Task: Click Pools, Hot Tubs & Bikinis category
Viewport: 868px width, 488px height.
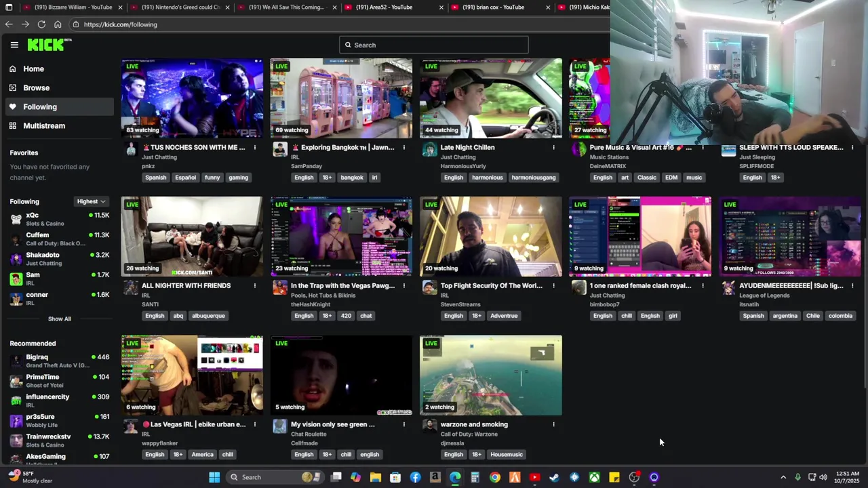Action: point(323,296)
